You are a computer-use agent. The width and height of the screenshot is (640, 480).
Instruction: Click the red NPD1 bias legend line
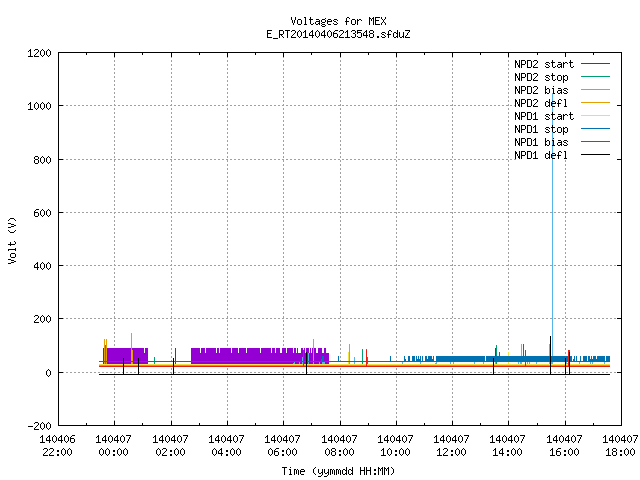[595, 142]
